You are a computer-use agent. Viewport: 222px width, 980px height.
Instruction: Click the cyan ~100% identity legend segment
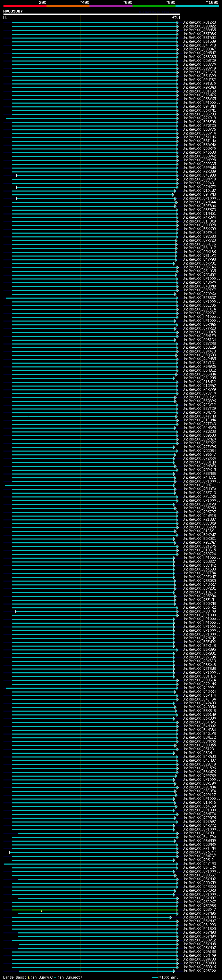[197, 6]
